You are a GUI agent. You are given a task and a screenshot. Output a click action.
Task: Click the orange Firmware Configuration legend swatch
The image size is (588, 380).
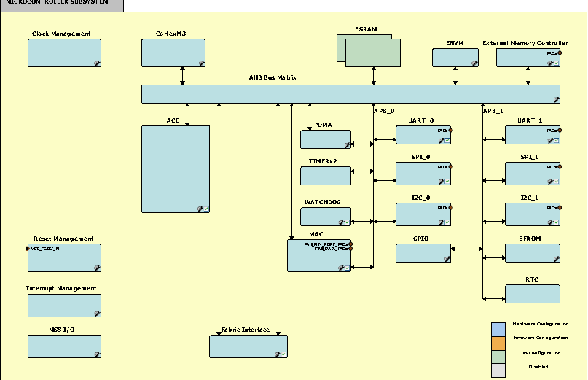coord(498,343)
